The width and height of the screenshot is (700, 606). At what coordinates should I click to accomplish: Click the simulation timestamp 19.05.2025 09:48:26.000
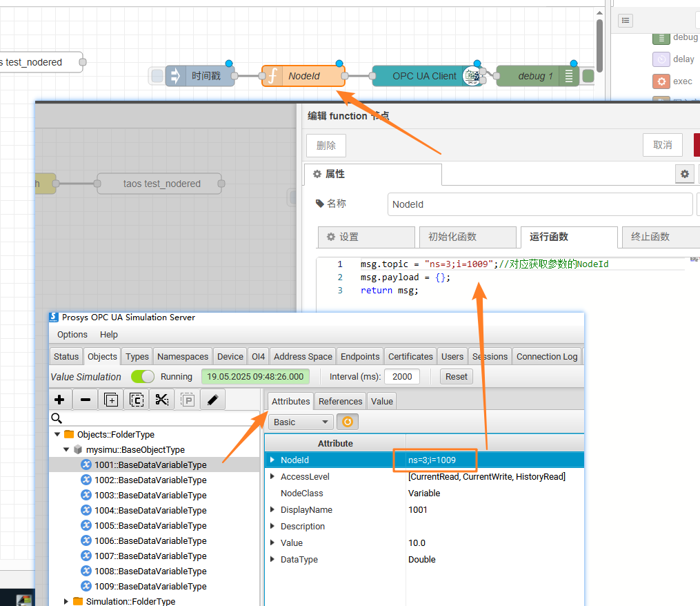click(255, 376)
